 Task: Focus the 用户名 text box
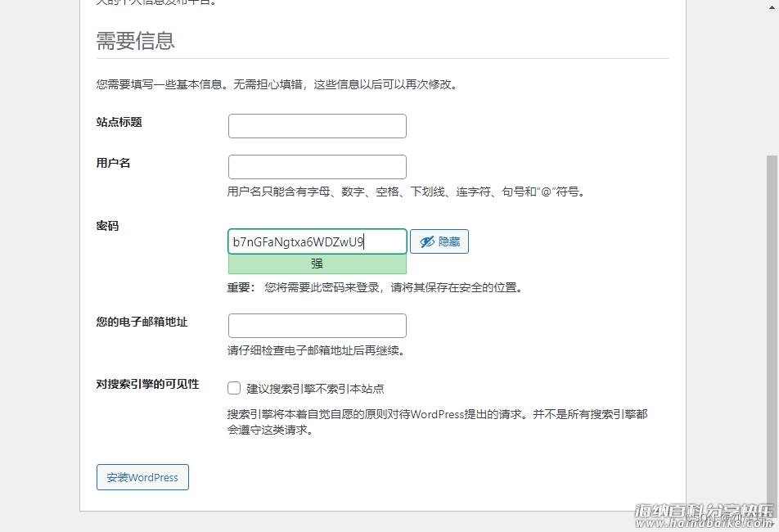(317, 167)
